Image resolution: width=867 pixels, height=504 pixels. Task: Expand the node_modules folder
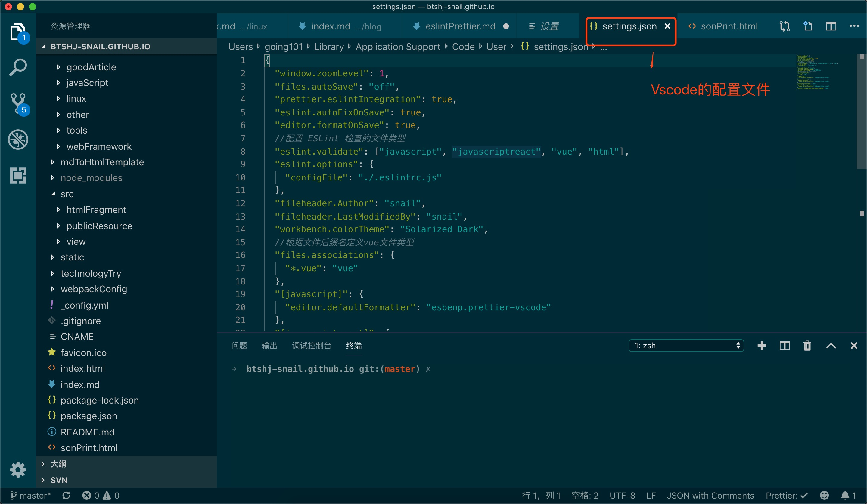coord(91,178)
